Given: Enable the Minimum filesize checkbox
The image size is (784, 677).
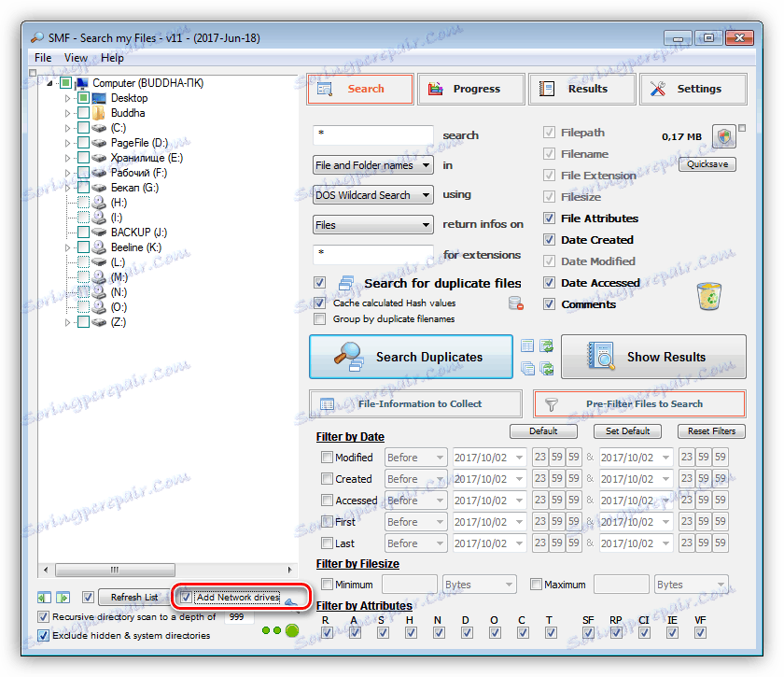Looking at the screenshot, I should [x=327, y=584].
